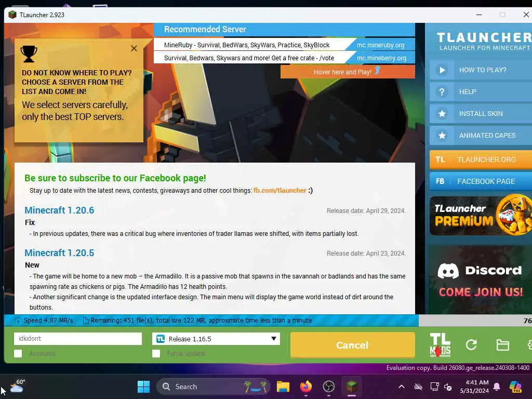
Task: Select the MineRuby server row
Action: 284,45
